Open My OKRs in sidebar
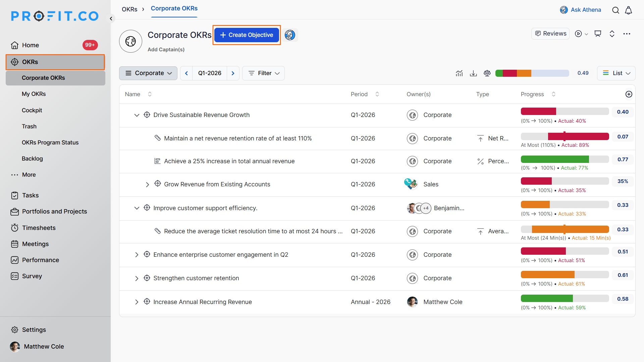This screenshot has height=362, width=644. coord(34,94)
